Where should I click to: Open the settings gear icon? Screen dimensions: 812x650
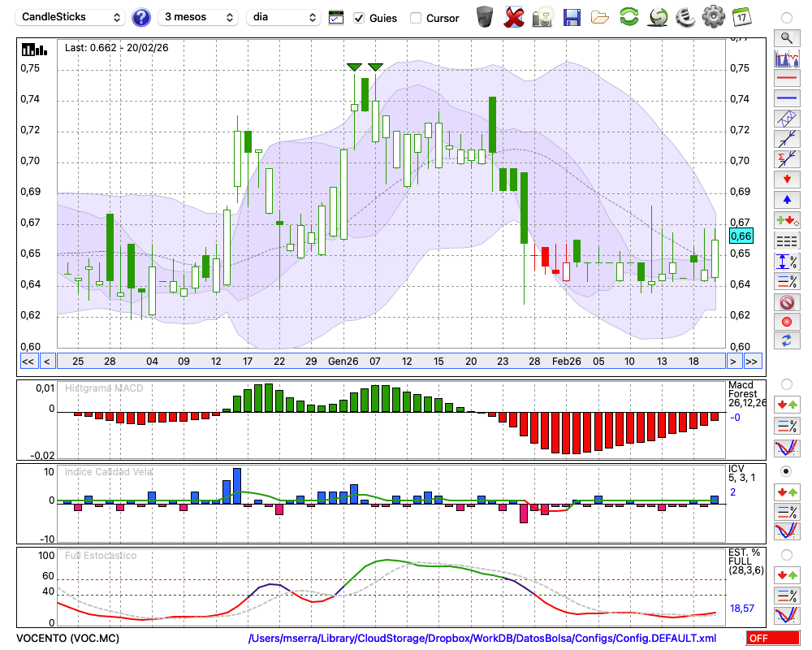713,17
